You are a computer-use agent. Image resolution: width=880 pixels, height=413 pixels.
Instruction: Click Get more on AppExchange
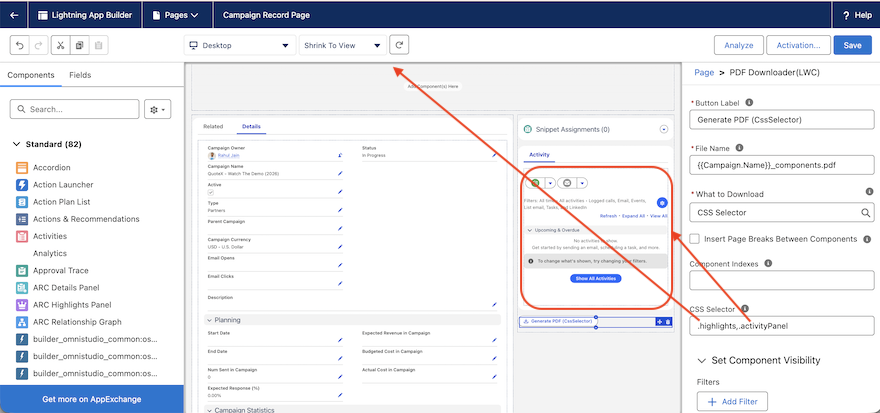point(91,399)
